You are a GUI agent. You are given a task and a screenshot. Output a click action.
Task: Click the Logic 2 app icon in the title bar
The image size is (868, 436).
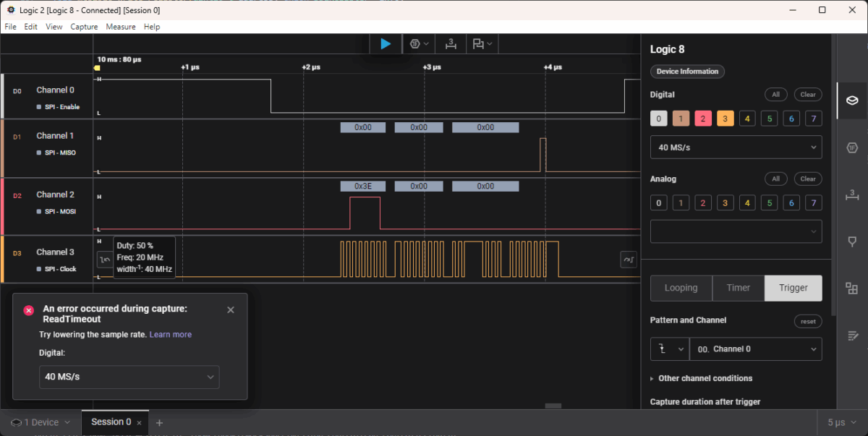tap(10, 10)
